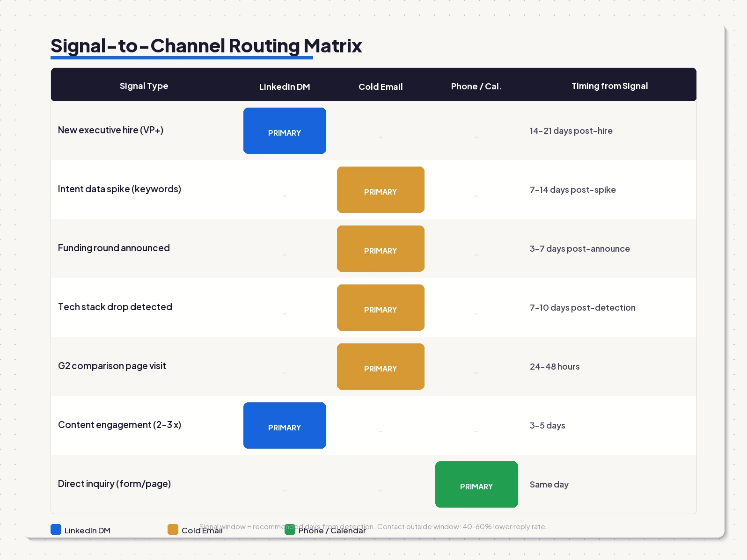Click the title Signal-to-Channel Routing Matrix
The width and height of the screenshot is (747, 560).
click(206, 46)
